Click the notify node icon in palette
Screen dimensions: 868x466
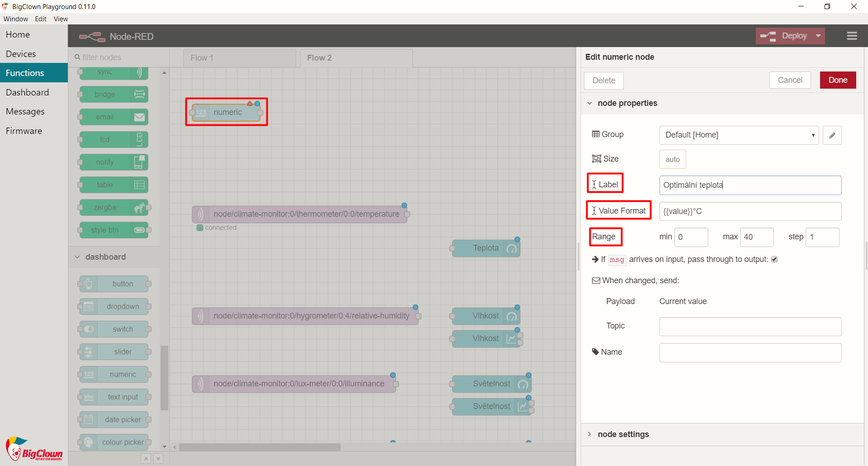click(139, 162)
